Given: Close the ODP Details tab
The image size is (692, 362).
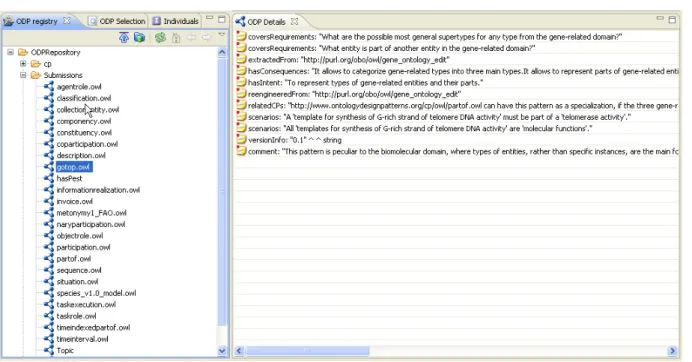Looking at the screenshot, I should click(294, 21).
